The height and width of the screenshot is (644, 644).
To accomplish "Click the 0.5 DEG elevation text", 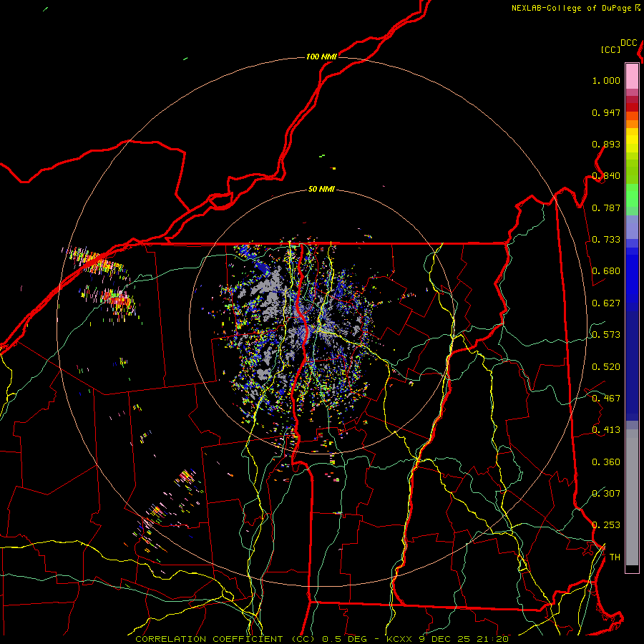I will 344,639.
